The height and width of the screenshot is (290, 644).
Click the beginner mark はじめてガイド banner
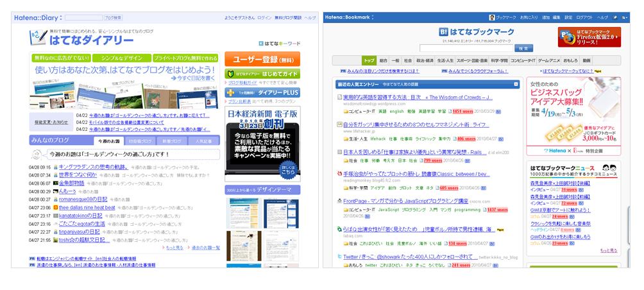coord(262,74)
